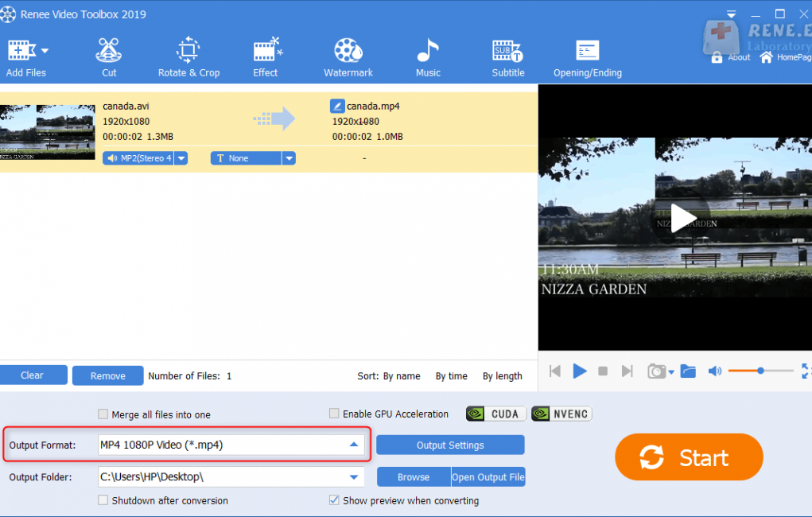The width and height of the screenshot is (812, 517).
Task: Click the Output Settings button
Action: (450, 445)
